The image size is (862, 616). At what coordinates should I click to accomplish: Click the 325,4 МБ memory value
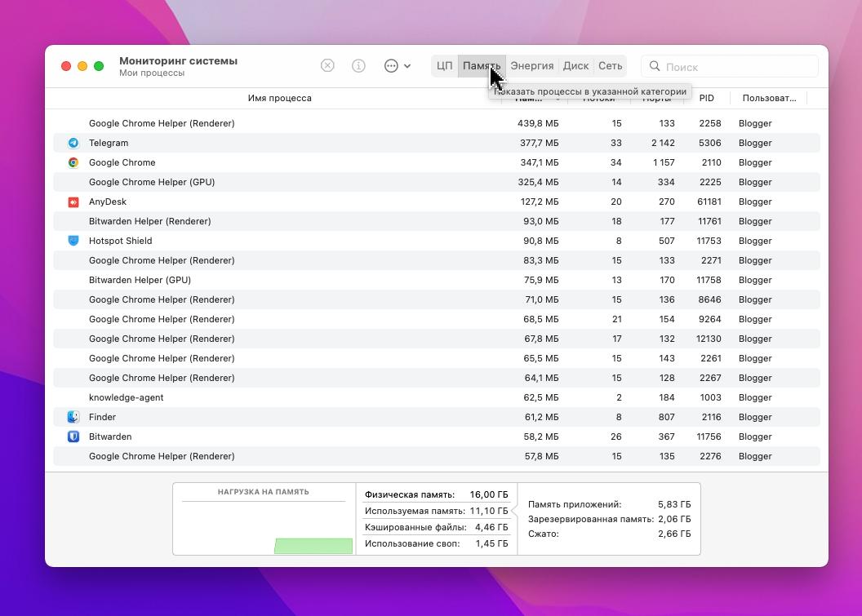[x=538, y=182]
